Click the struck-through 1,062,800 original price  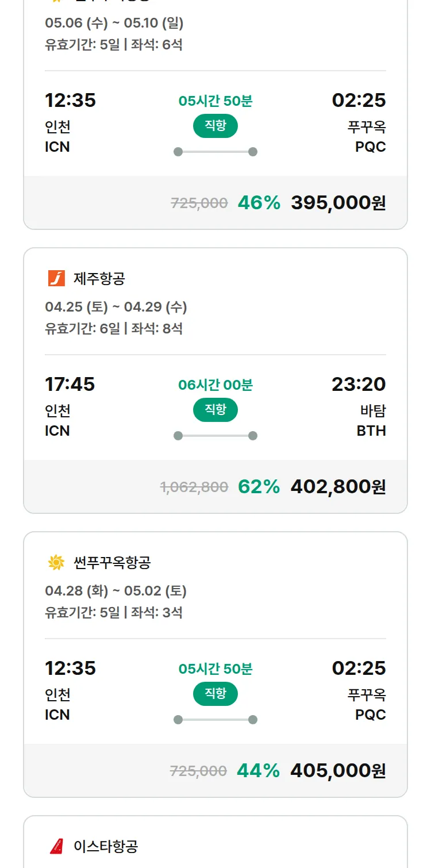(x=194, y=487)
